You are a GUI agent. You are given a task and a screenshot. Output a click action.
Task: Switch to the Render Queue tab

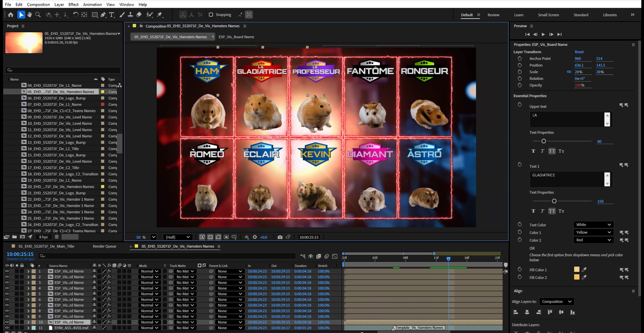click(104, 246)
